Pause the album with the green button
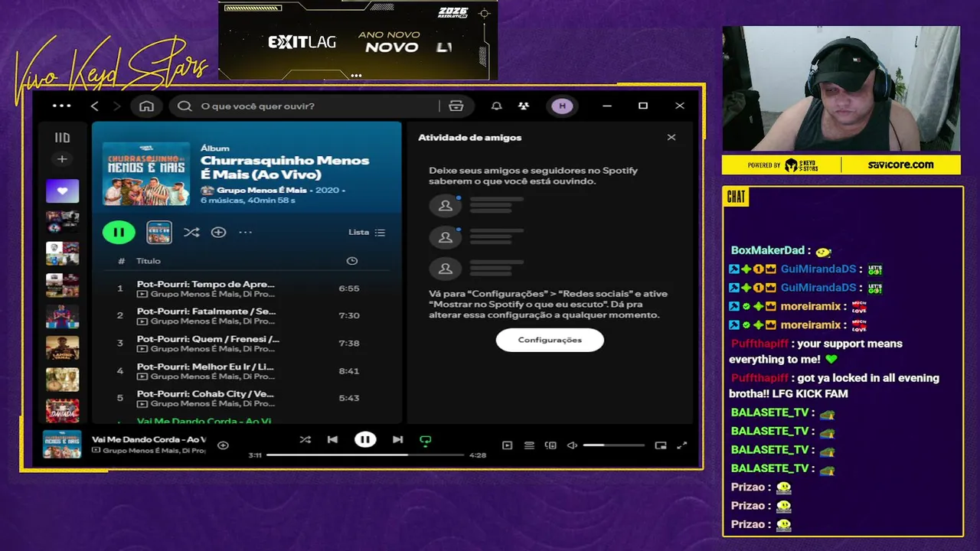Screen dimensions: 980x551 (x=119, y=232)
